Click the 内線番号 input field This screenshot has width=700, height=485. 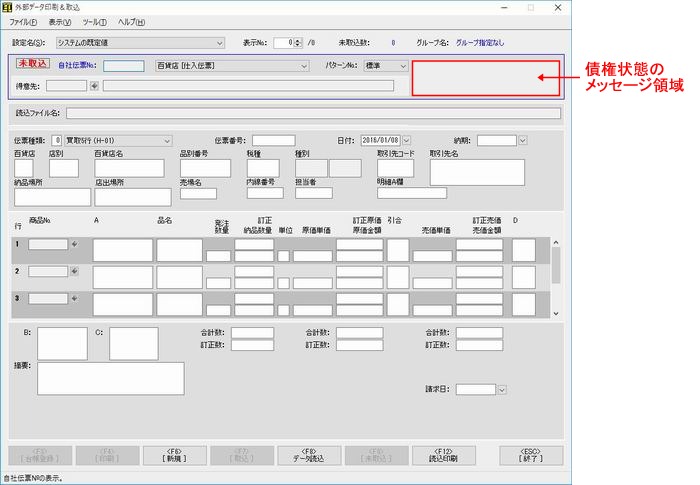click(x=265, y=193)
